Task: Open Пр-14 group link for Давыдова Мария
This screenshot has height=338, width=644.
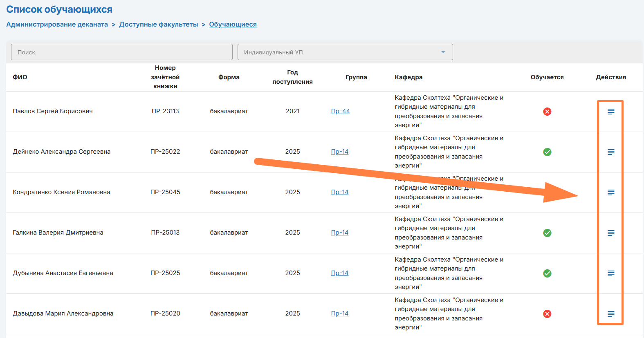Action: (339, 313)
